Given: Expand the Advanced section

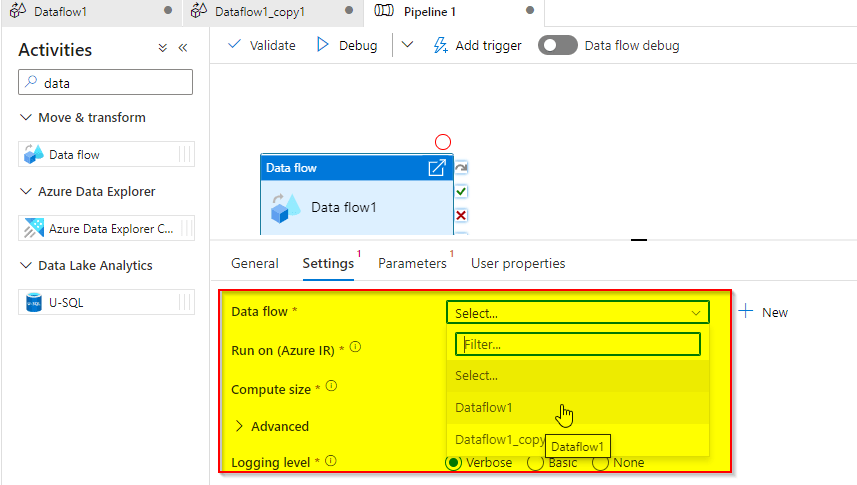Looking at the screenshot, I should 271,426.
